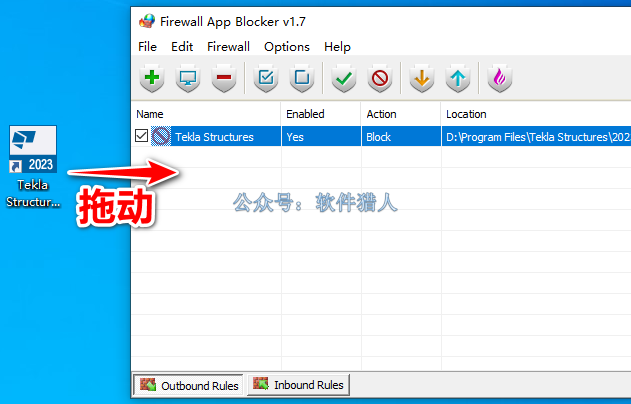Open the Firewall menu
This screenshot has height=404, width=631.
(x=228, y=47)
